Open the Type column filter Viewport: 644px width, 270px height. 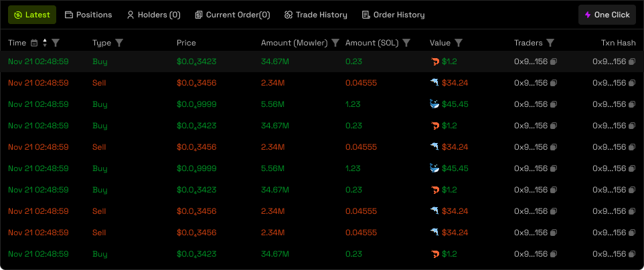[x=119, y=43]
